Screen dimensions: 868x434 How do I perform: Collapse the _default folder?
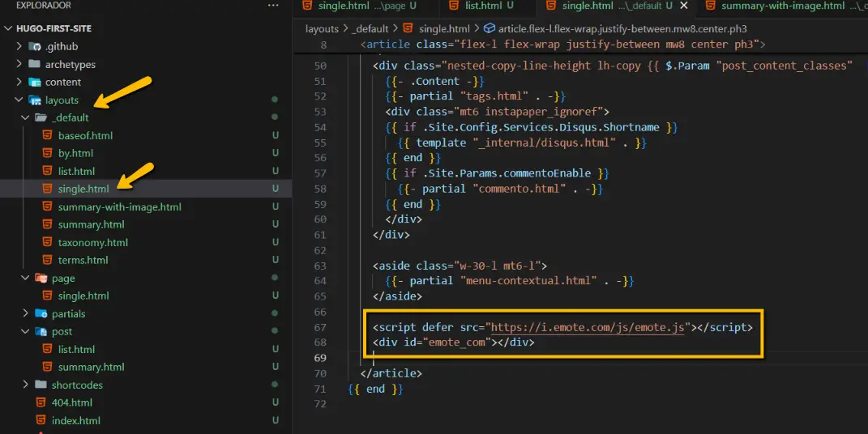tap(25, 117)
